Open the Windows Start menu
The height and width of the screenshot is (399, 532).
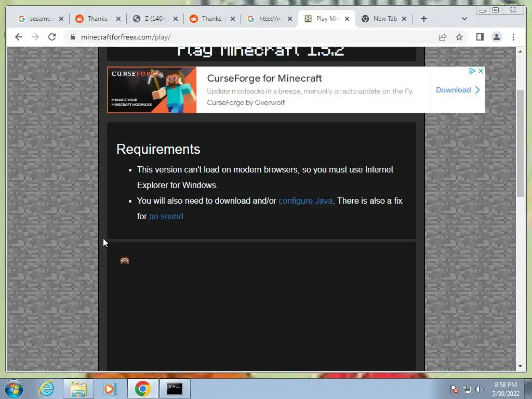click(x=14, y=389)
